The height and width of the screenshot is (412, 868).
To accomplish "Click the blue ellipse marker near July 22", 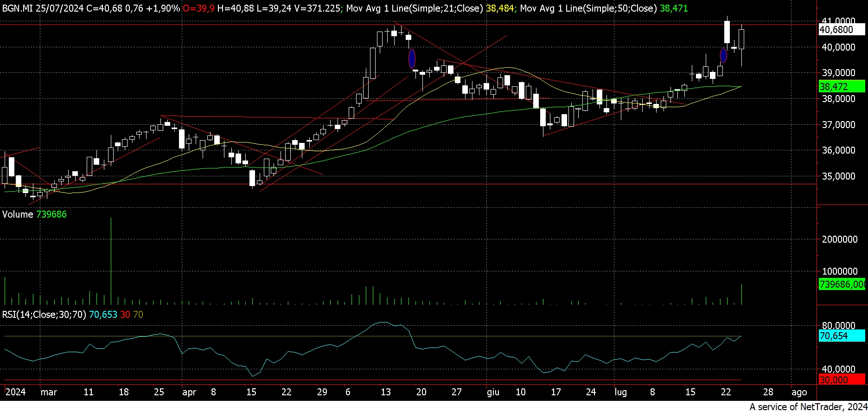I will pos(723,55).
